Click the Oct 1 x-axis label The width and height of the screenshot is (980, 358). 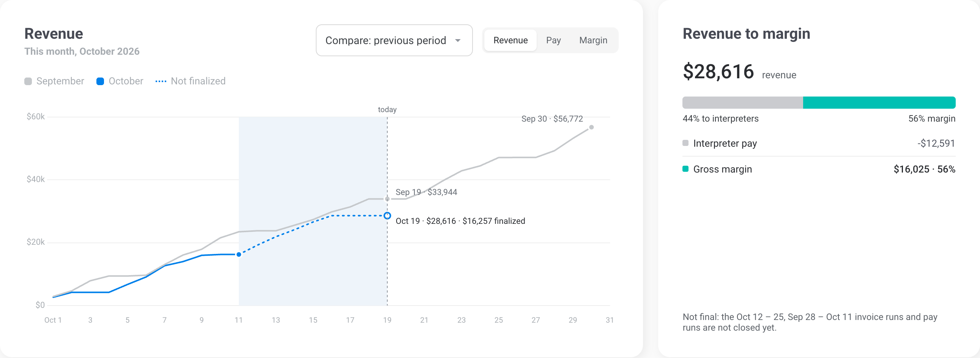pos(53,320)
